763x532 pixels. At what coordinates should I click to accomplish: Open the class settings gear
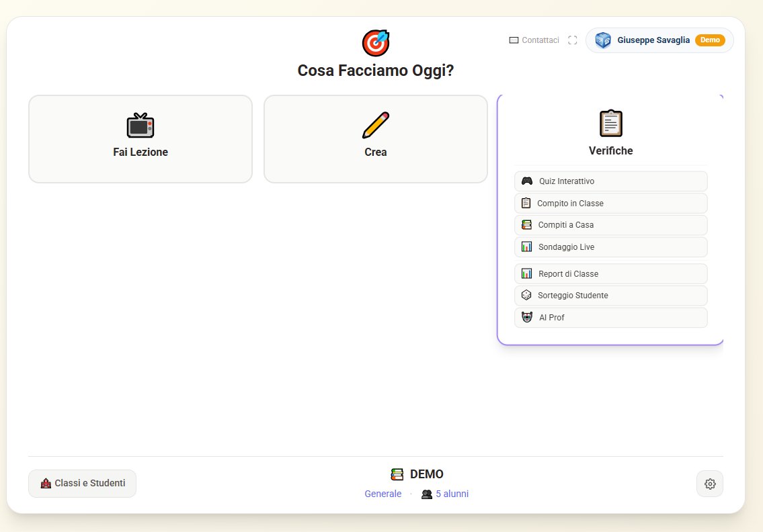coord(710,483)
